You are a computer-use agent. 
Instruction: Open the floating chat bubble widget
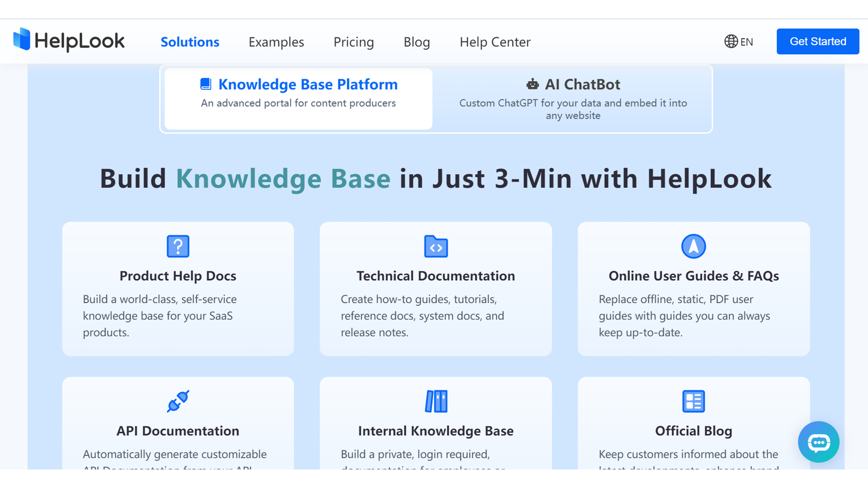click(x=818, y=442)
